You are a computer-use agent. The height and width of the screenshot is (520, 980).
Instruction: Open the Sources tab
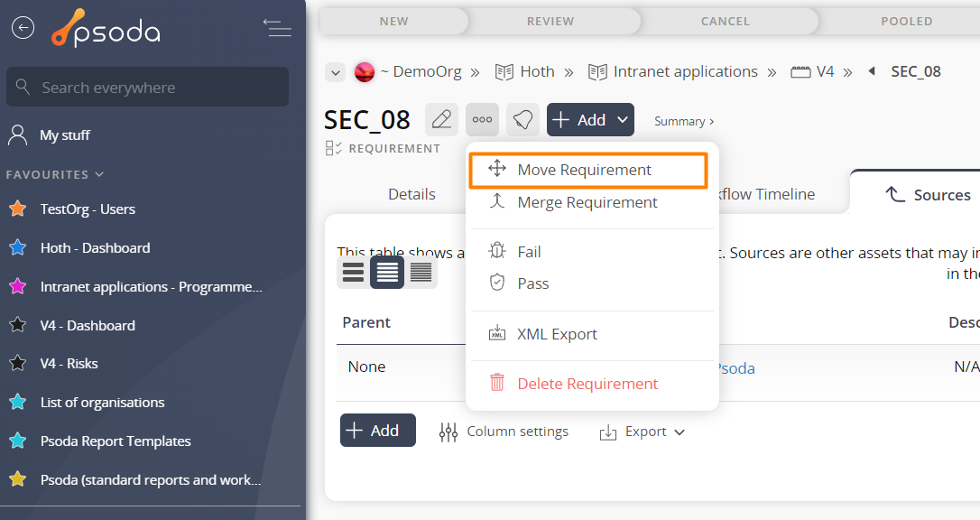pos(928,195)
